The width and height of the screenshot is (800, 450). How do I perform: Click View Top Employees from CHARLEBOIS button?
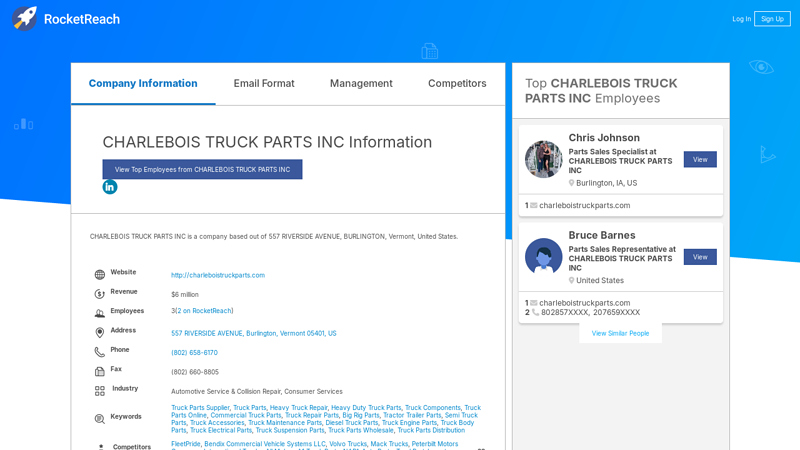click(203, 169)
